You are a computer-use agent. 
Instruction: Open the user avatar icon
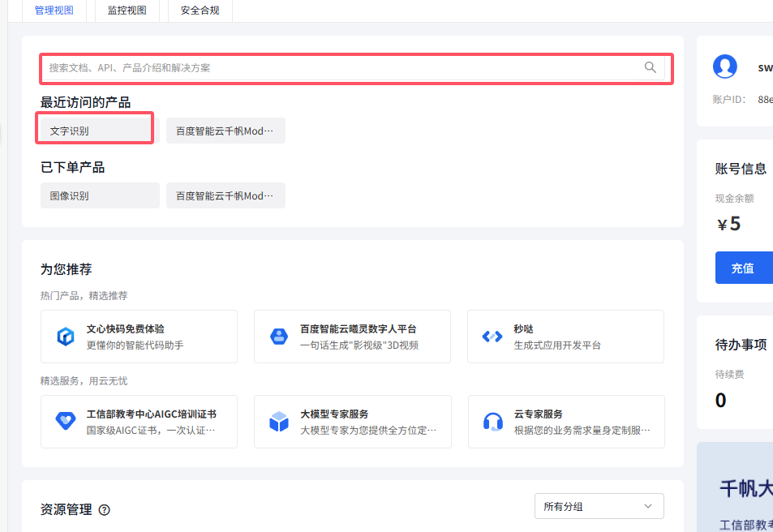(x=724, y=66)
